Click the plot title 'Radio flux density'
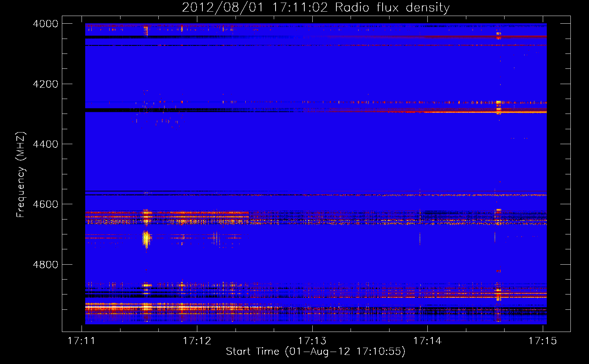 tap(392, 7)
